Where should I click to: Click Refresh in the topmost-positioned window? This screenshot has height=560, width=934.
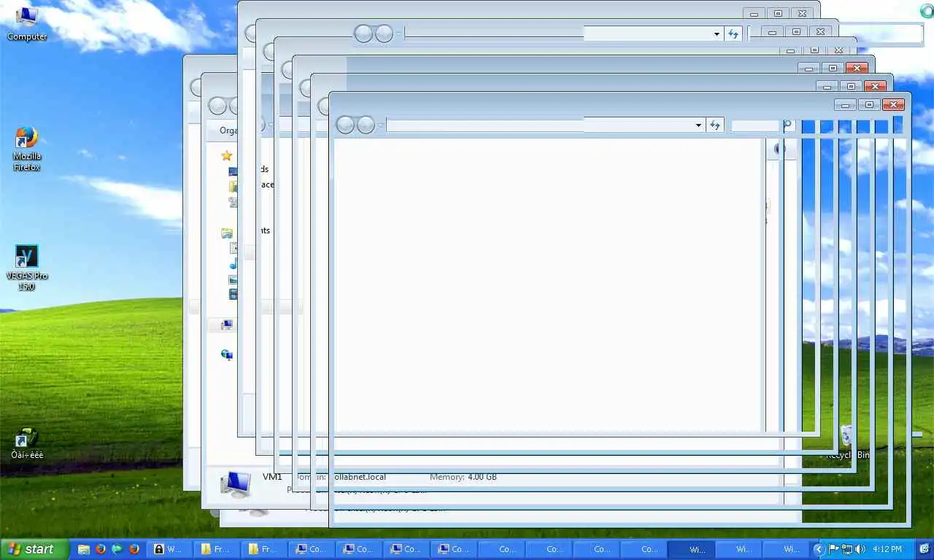tap(733, 34)
